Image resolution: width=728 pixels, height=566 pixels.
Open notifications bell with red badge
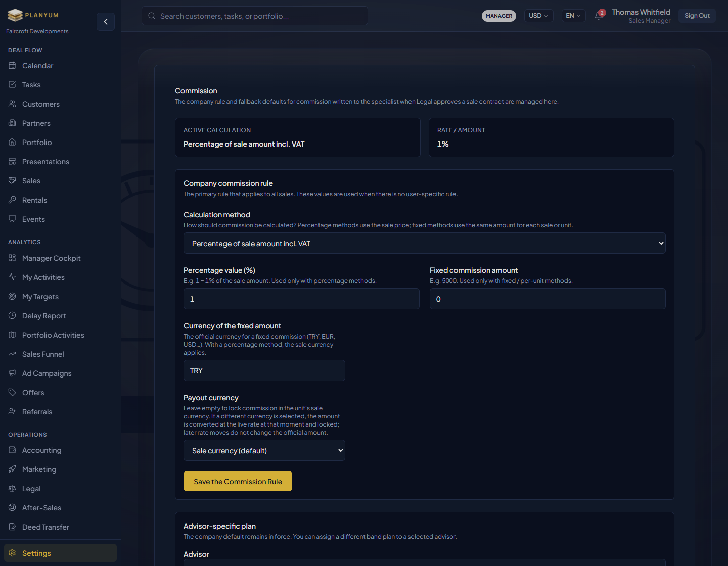pos(599,15)
